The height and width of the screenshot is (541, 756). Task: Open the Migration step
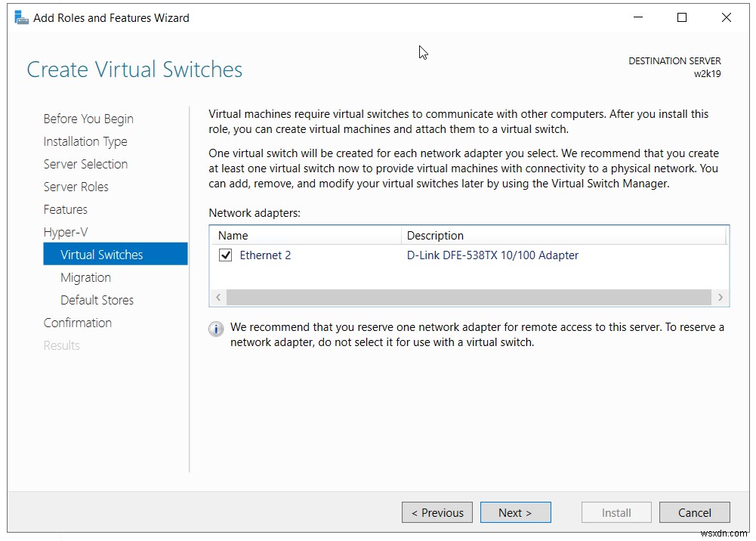coord(85,277)
